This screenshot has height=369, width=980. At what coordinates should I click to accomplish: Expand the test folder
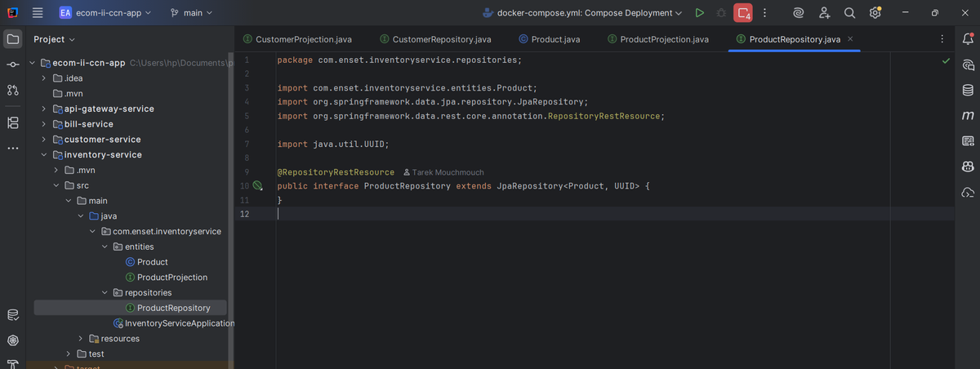[68, 354]
